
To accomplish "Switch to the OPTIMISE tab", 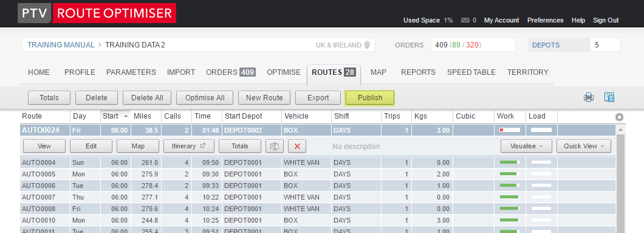I will (284, 72).
